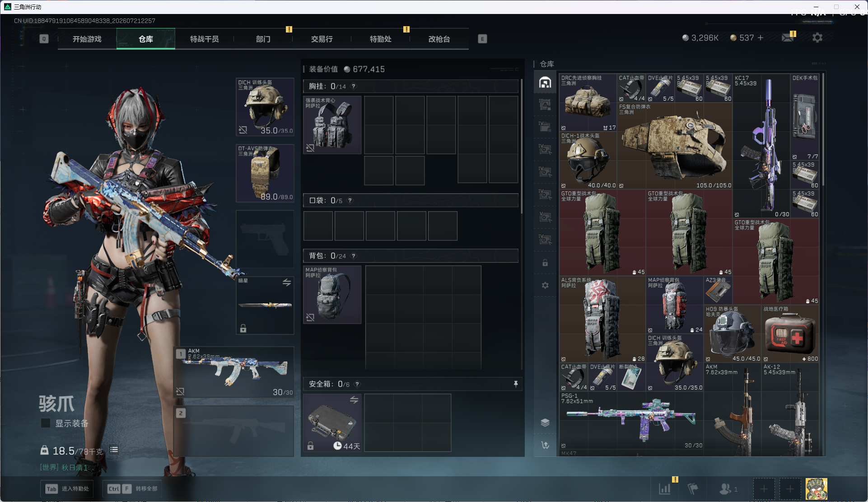Click the 转移全部 button

[132, 488]
